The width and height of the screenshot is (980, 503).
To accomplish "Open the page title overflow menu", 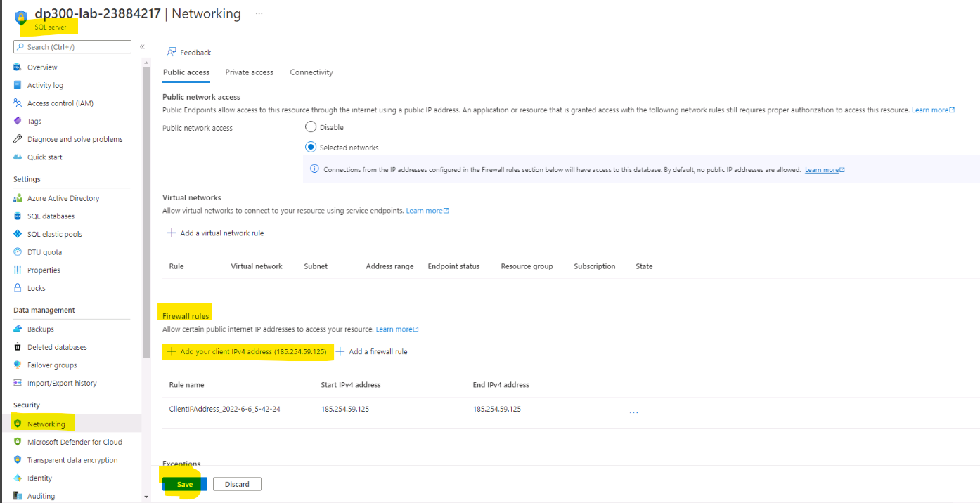I will (x=258, y=13).
